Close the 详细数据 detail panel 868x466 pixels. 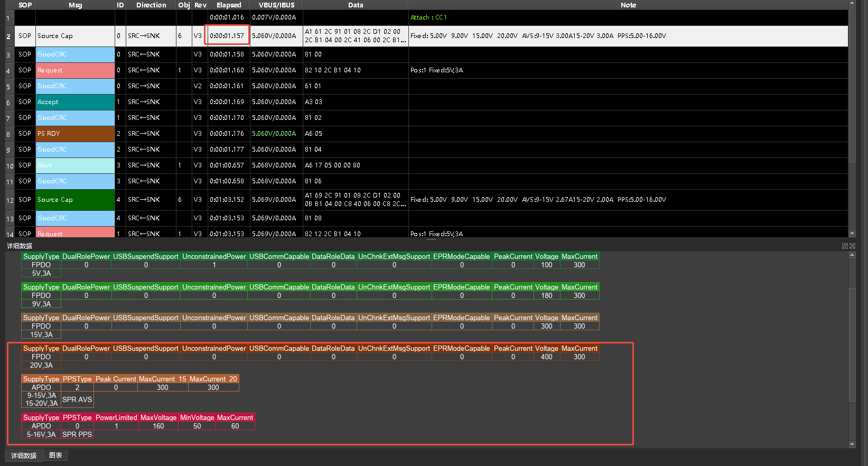[852, 246]
